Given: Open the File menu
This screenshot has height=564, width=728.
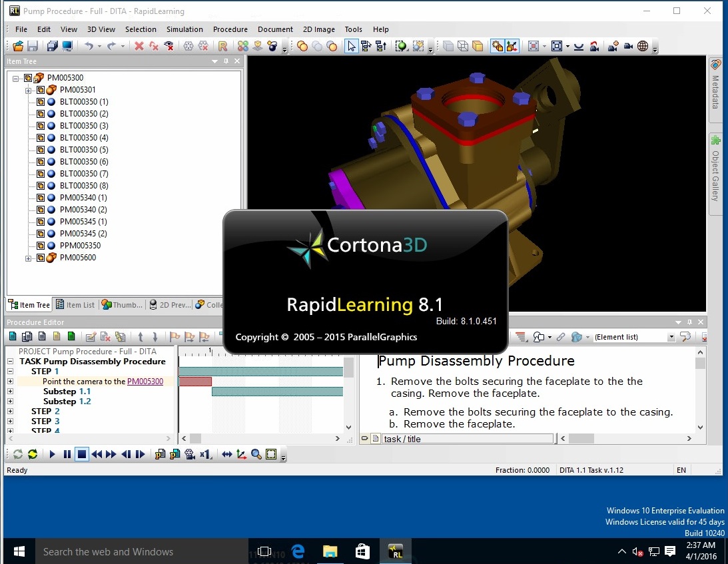Looking at the screenshot, I should click(21, 29).
